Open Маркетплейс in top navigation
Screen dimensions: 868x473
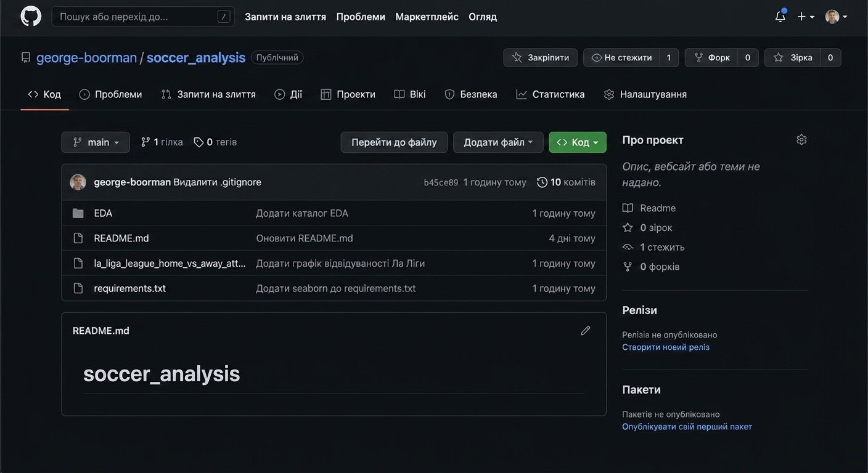(x=427, y=17)
